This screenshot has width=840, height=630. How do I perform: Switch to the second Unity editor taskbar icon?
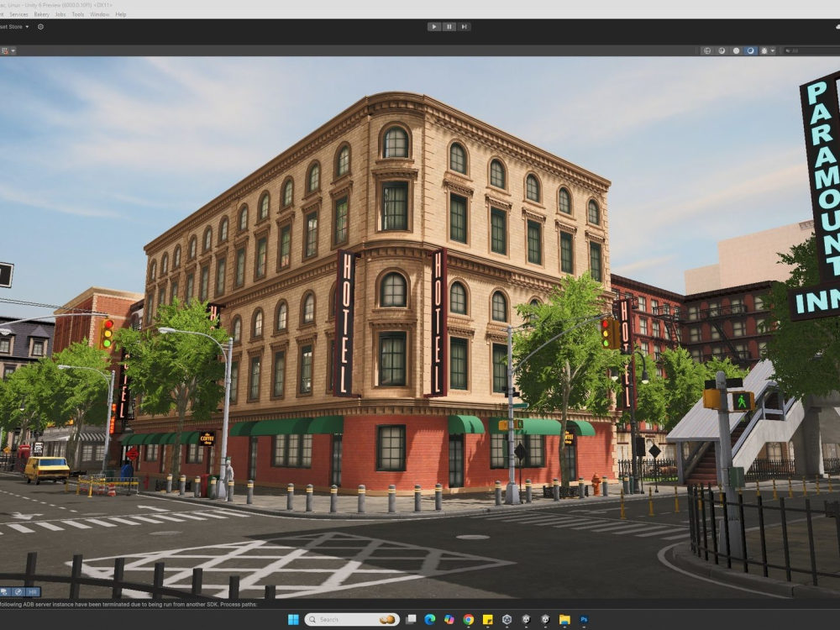(x=545, y=620)
